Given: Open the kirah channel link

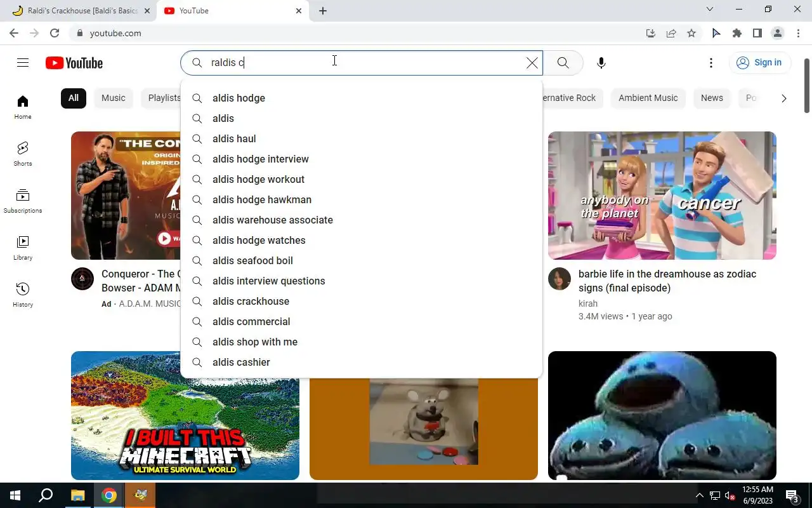Looking at the screenshot, I should 588,304.
